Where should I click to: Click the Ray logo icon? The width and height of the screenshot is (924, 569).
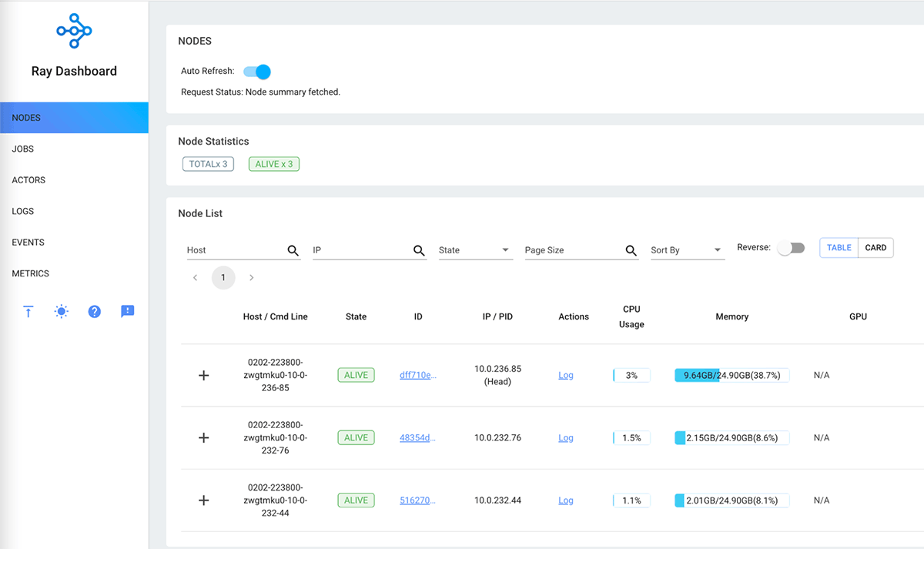[x=74, y=31]
